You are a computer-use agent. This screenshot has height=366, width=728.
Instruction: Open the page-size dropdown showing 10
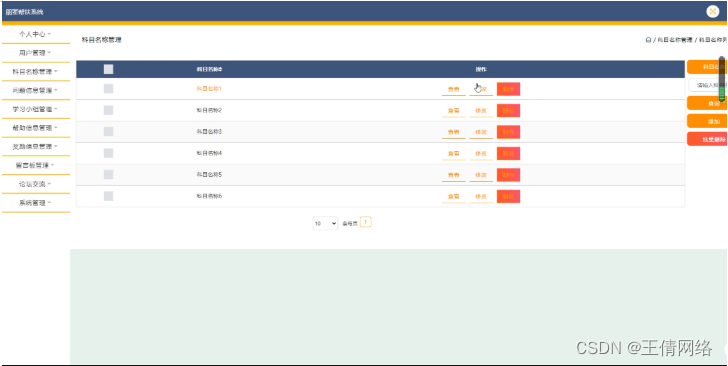pyautogui.click(x=325, y=223)
